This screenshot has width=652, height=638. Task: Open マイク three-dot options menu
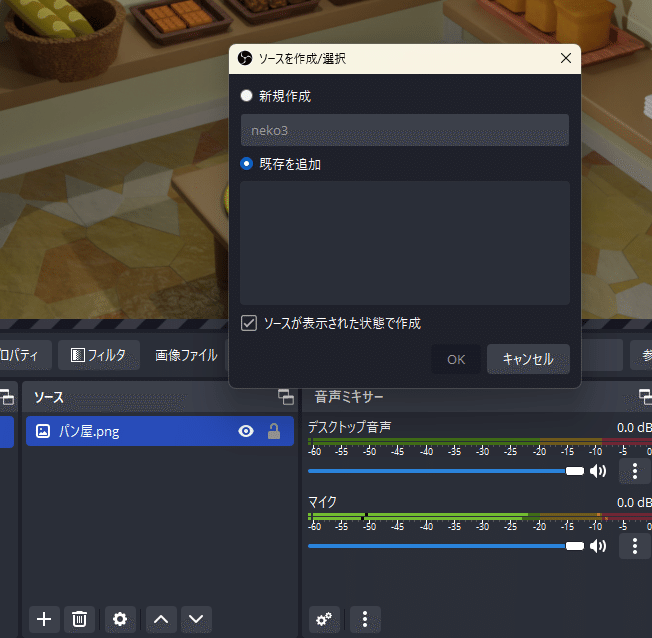tap(635, 546)
